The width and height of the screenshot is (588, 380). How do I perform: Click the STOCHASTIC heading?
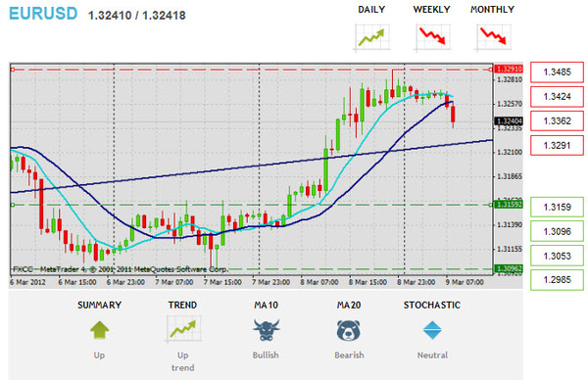pos(432,305)
